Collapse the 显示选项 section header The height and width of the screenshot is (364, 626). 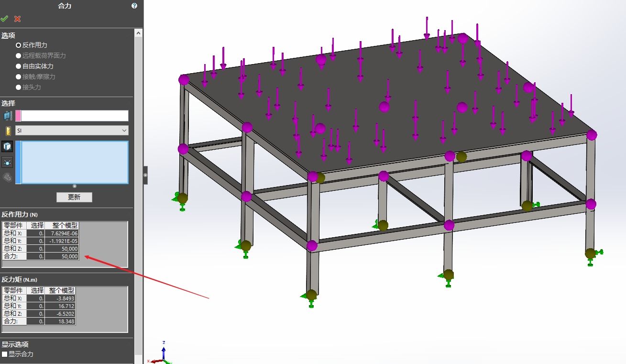click(15, 344)
